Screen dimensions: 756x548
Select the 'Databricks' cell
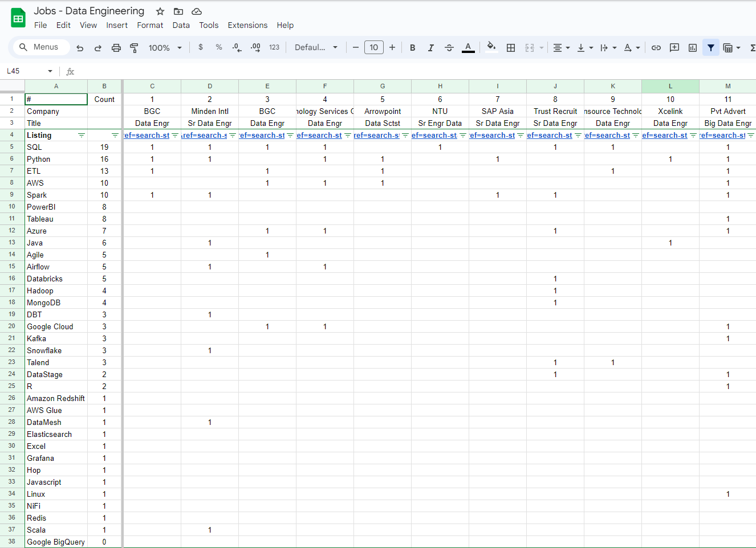(x=56, y=279)
